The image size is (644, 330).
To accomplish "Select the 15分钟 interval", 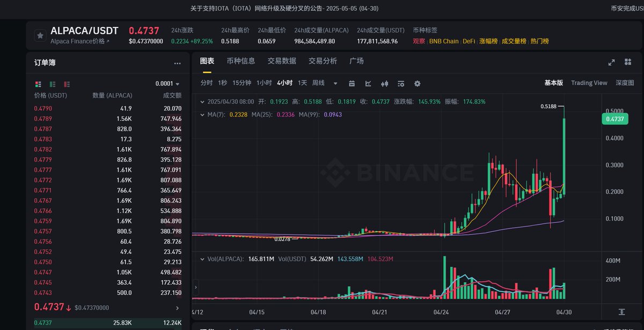I will point(242,83).
